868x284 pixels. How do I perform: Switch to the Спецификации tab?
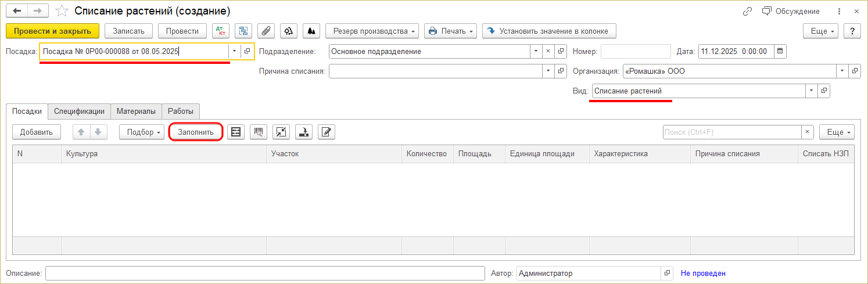coord(79,111)
